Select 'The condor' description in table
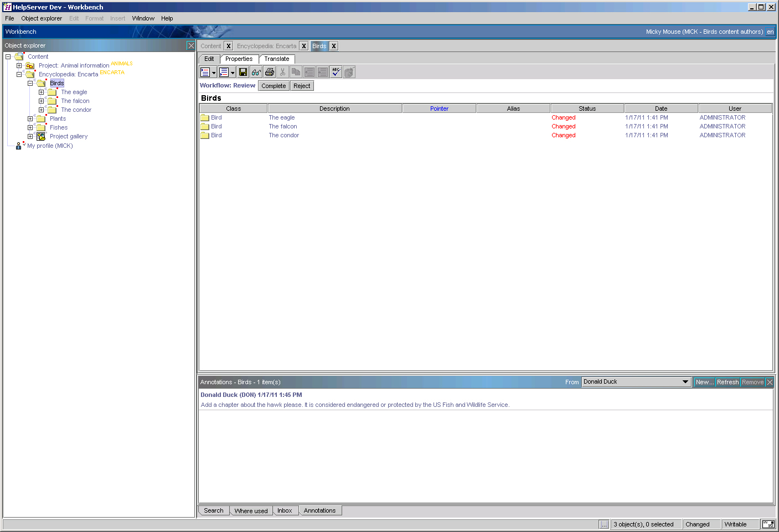This screenshot has width=779, height=532. pos(284,135)
